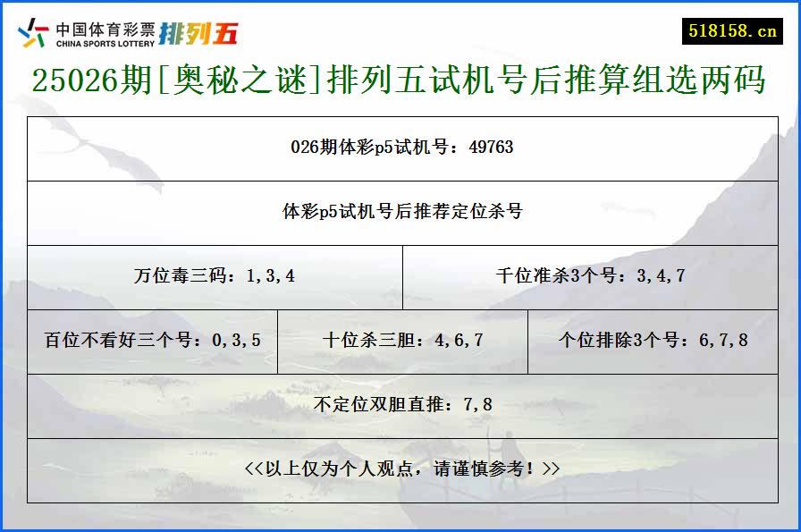
Task: Click the 不定位双胆直推 row
Action: [x=400, y=404]
